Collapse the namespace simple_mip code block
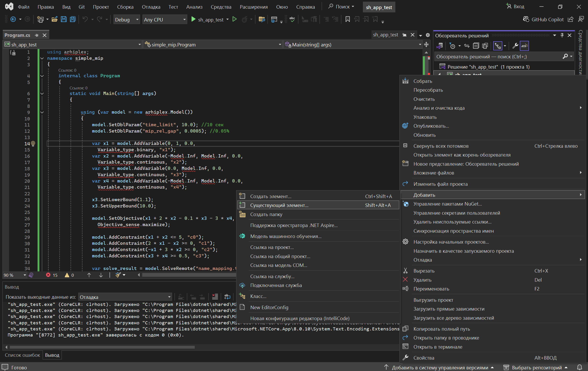This screenshot has height=371, width=588. click(x=42, y=58)
